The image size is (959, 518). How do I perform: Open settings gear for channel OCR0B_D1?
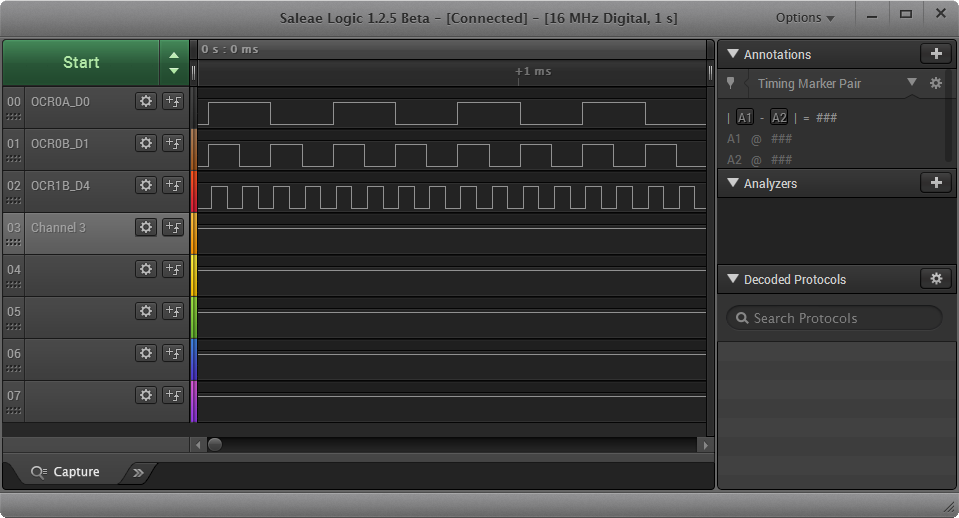pyautogui.click(x=146, y=143)
